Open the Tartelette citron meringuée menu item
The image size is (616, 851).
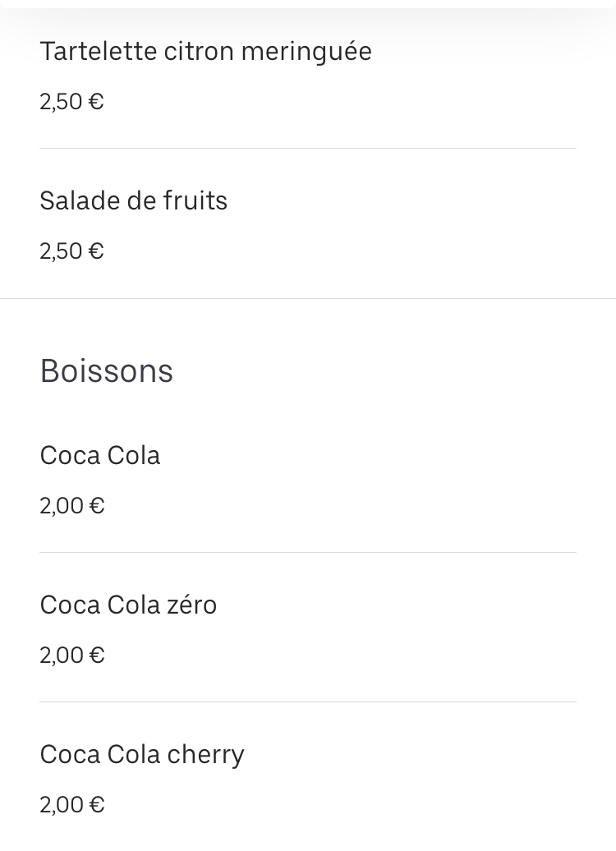(x=308, y=76)
